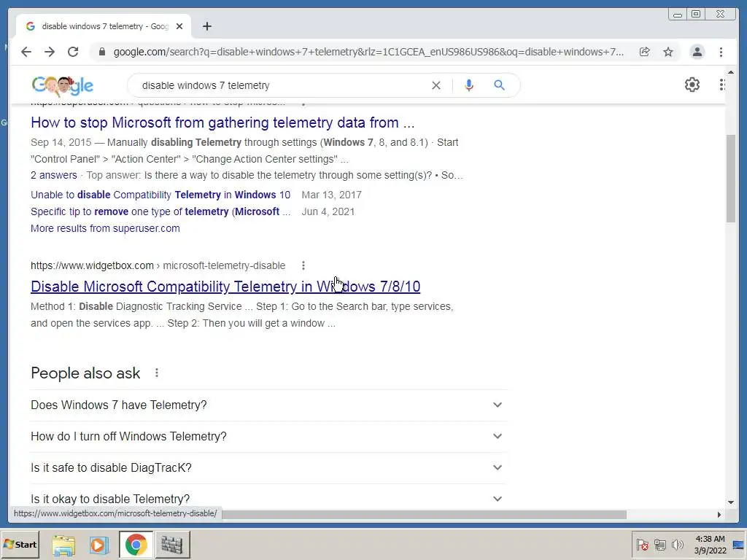Image resolution: width=747 pixels, height=560 pixels.
Task: Open the Action Center flag tray icon
Action: tap(642, 545)
